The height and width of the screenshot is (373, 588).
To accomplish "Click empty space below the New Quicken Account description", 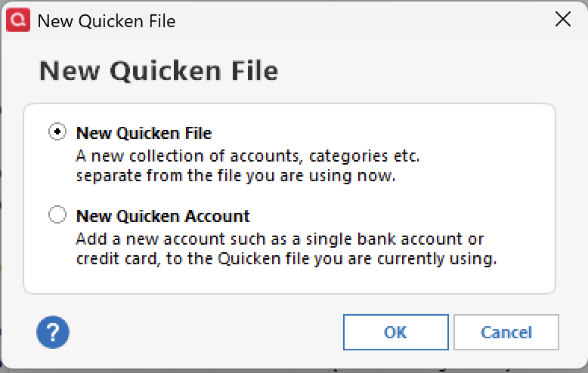I will 287,281.
